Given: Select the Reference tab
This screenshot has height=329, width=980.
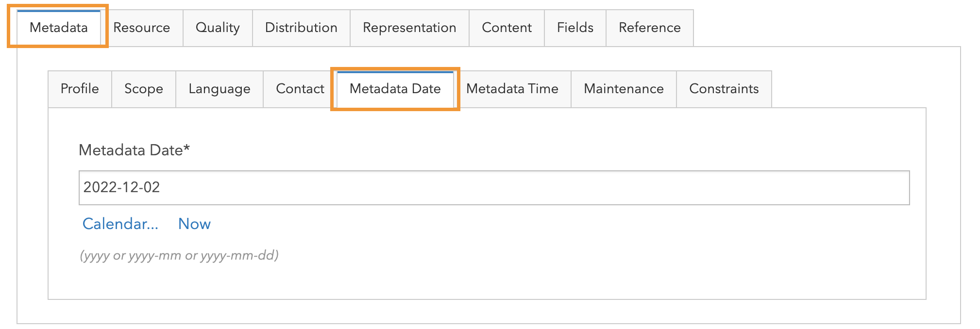Looking at the screenshot, I should point(649,28).
